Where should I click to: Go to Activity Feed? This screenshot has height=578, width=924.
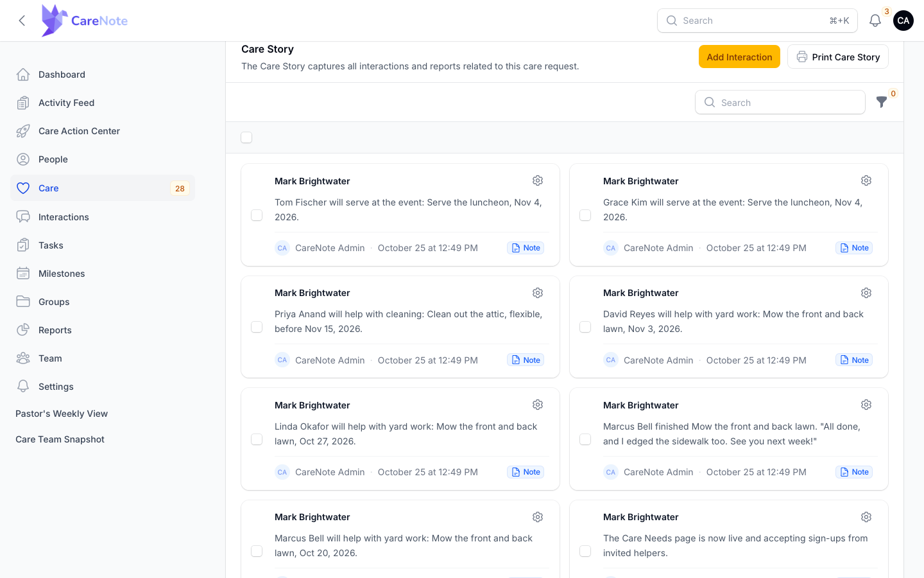click(x=103, y=103)
